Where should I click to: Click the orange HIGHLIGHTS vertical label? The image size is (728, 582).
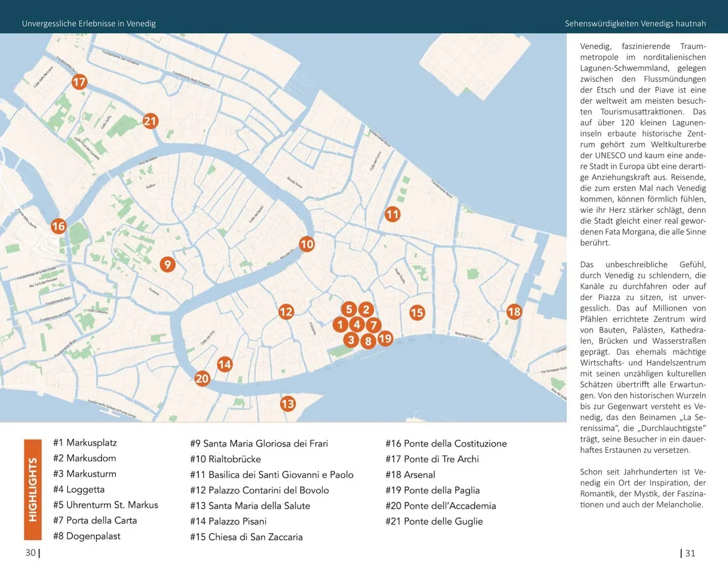(x=33, y=489)
